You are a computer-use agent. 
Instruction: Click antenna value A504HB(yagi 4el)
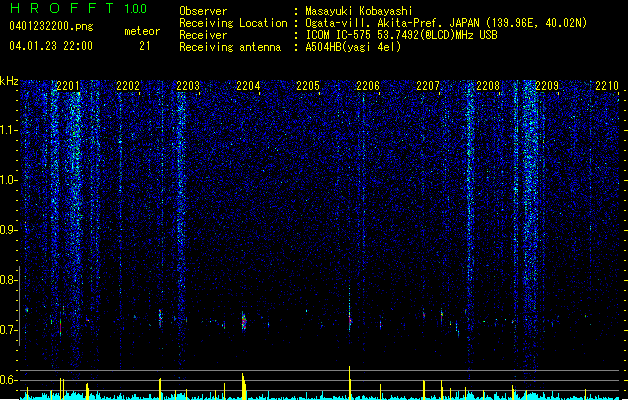(353, 47)
